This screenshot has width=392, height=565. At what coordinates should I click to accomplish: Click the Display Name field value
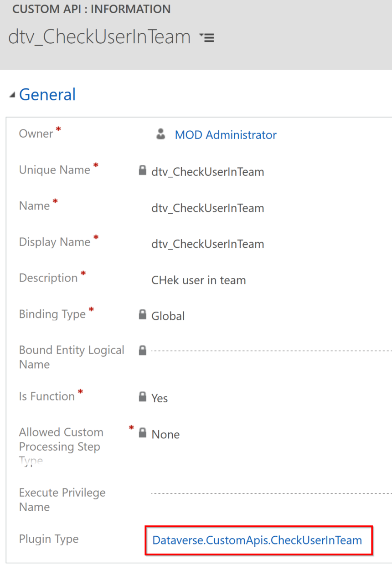208,244
